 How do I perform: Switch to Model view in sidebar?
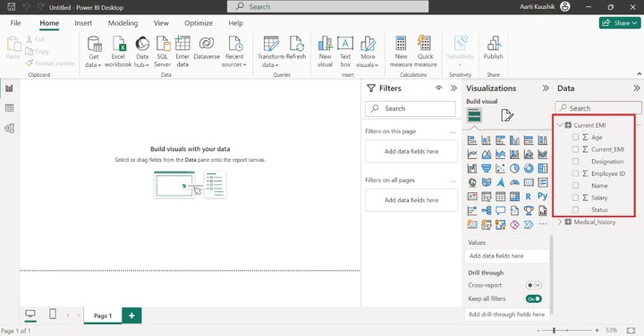click(9, 129)
